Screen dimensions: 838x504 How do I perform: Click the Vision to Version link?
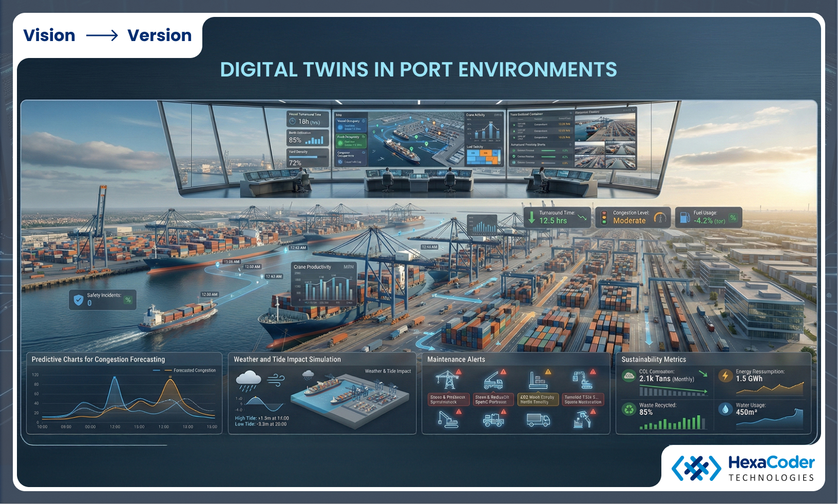tap(107, 35)
